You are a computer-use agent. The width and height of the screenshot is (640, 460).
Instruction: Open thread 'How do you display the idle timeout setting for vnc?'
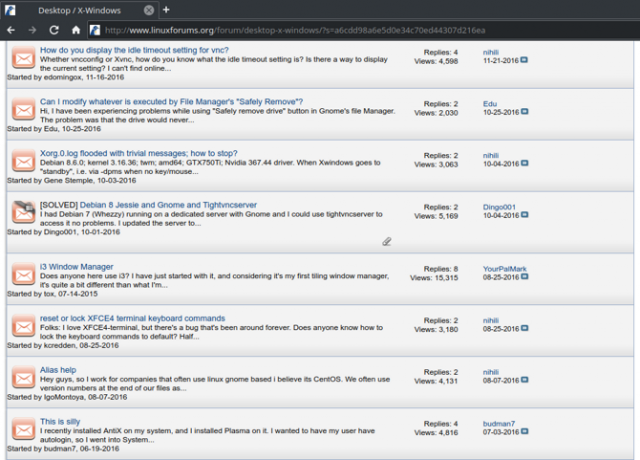pyautogui.click(x=134, y=50)
